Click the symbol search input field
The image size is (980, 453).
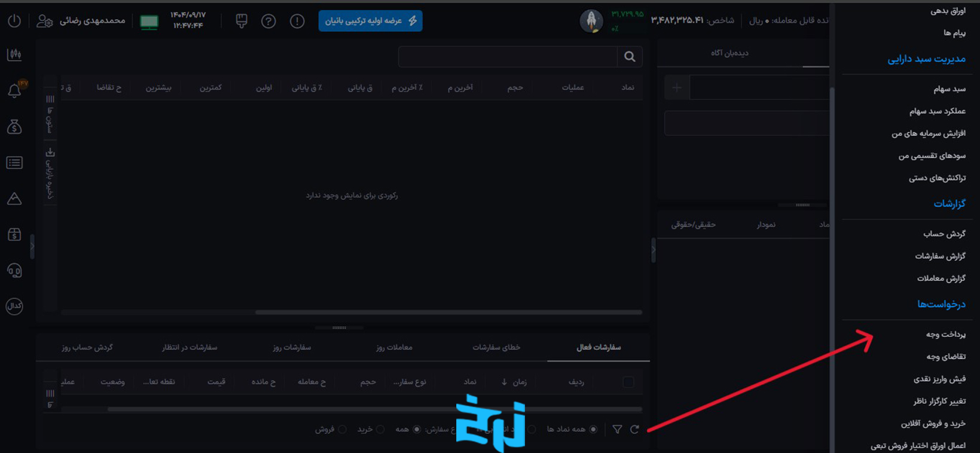508,56
